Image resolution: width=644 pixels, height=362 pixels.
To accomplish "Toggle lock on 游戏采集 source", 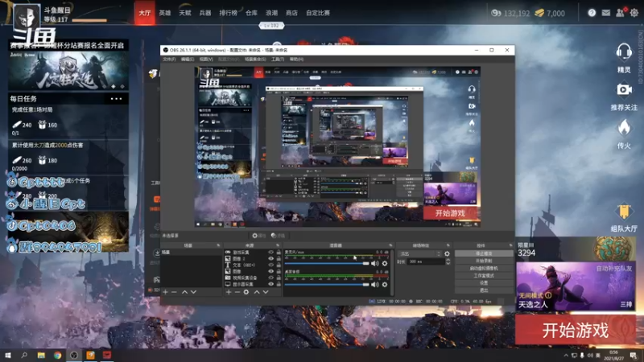I will coord(279,252).
